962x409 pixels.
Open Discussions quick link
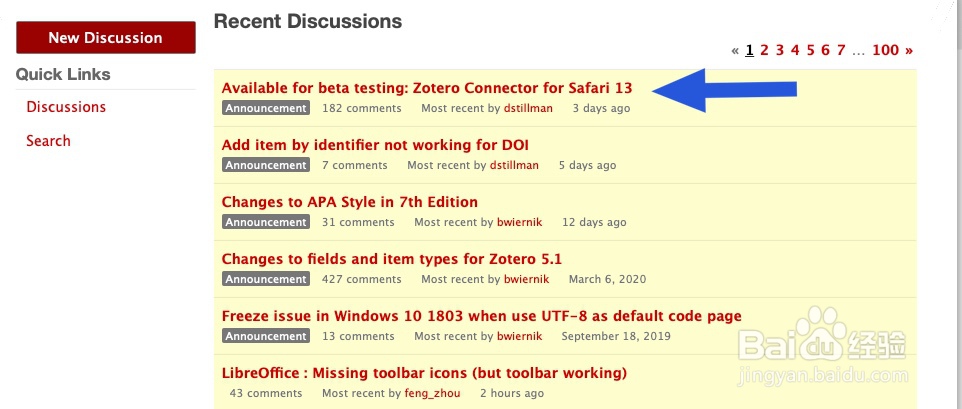pyautogui.click(x=66, y=107)
